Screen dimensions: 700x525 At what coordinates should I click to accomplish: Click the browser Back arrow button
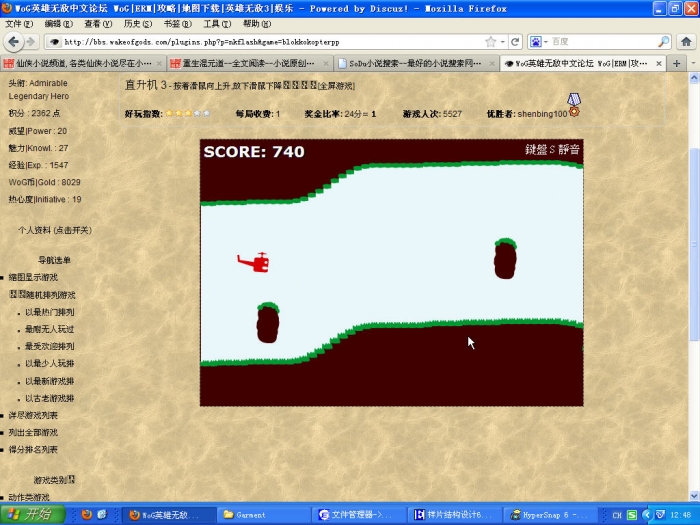coord(13,42)
